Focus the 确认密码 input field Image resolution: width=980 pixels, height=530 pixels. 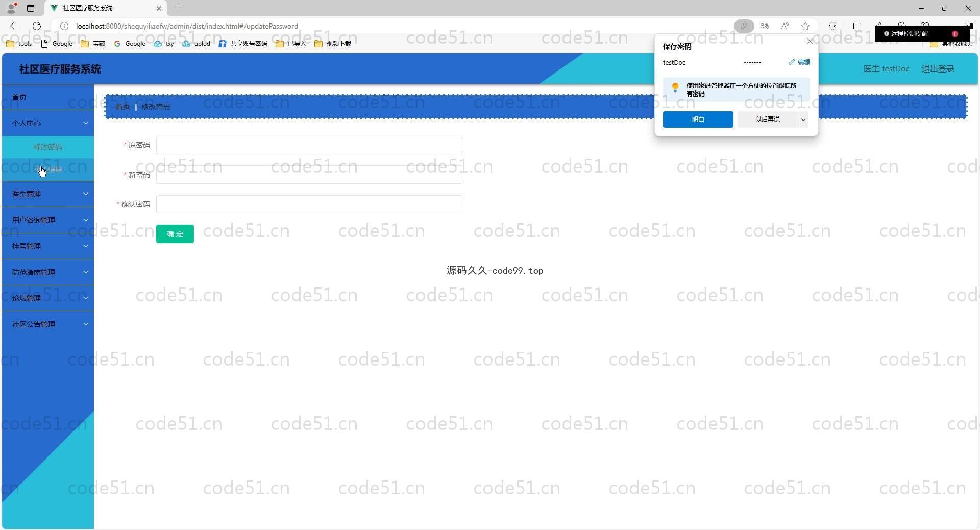click(309, 204)
